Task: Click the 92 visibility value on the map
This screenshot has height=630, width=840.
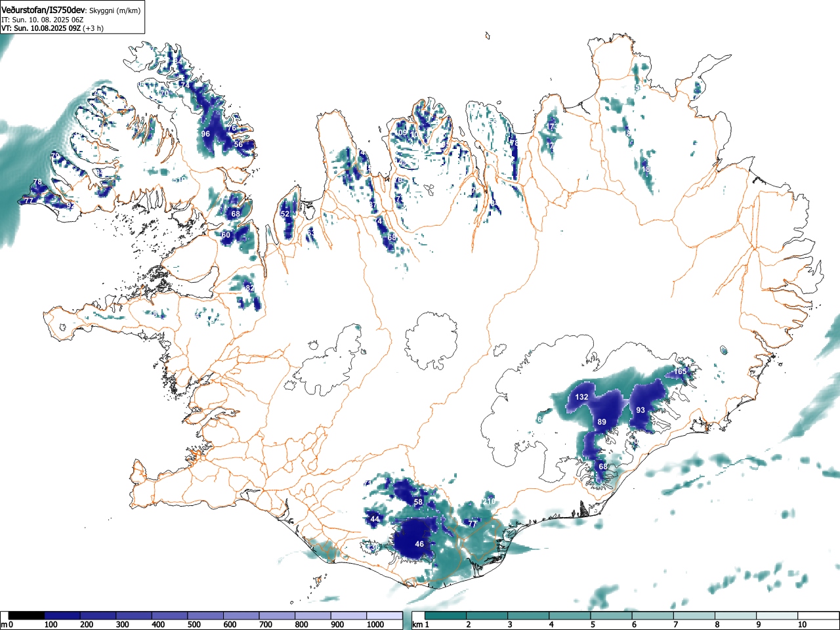Action: 70,205
